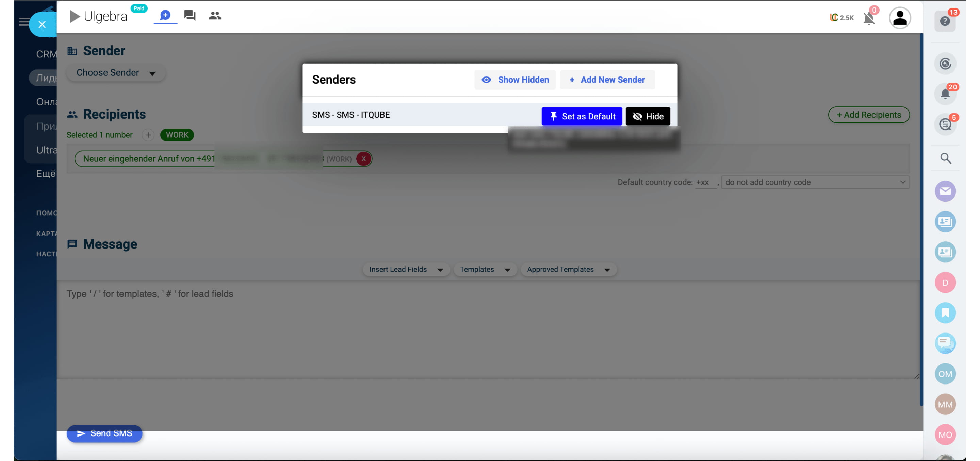Open the contacts people icon
This screenshot has height=461, width=980.
(x=215, y=16)
